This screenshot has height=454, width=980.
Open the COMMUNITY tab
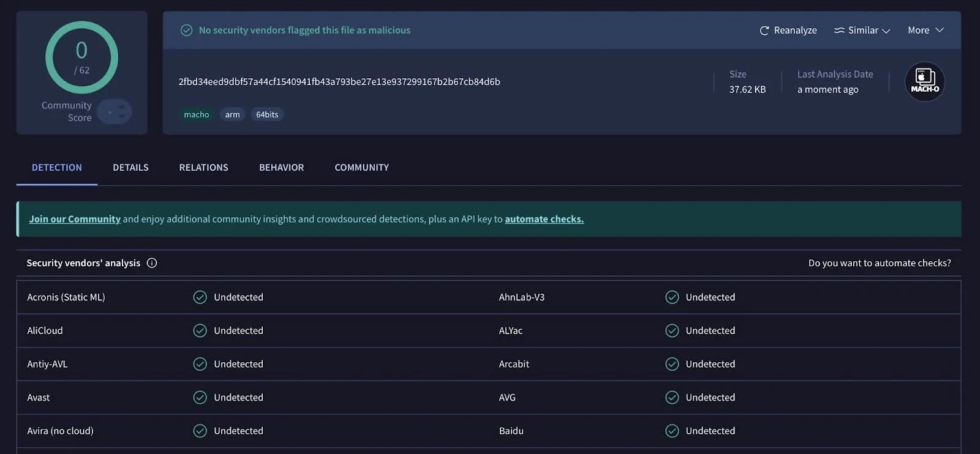[361, 167]
